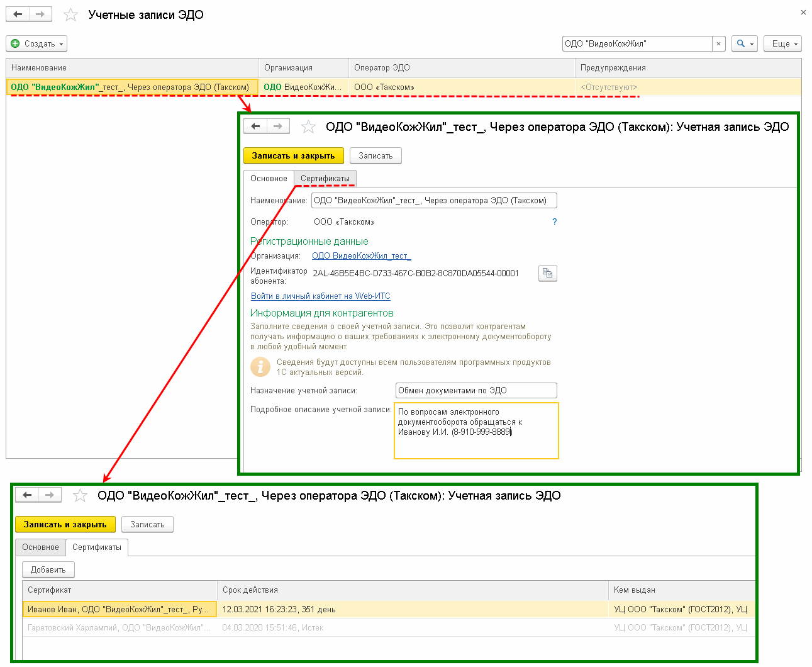Click the Добавить certificate button

(x=48, y=569)
